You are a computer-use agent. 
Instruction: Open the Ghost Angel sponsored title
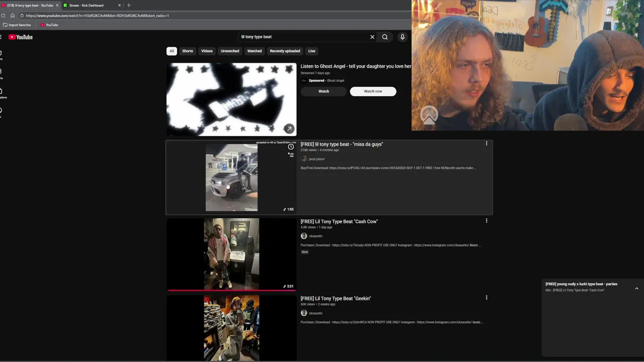pyautogui.click(x=356, y=66)
